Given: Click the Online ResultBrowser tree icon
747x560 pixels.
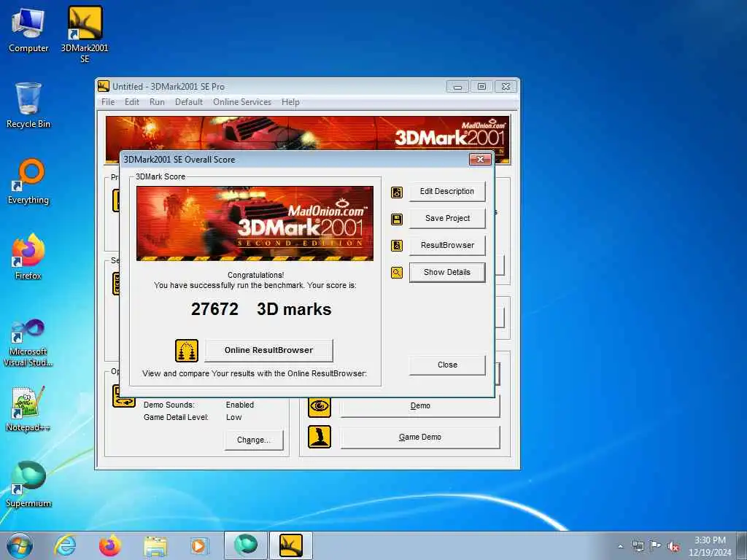Looking at the screenshot, I should (x=186, y=351).
